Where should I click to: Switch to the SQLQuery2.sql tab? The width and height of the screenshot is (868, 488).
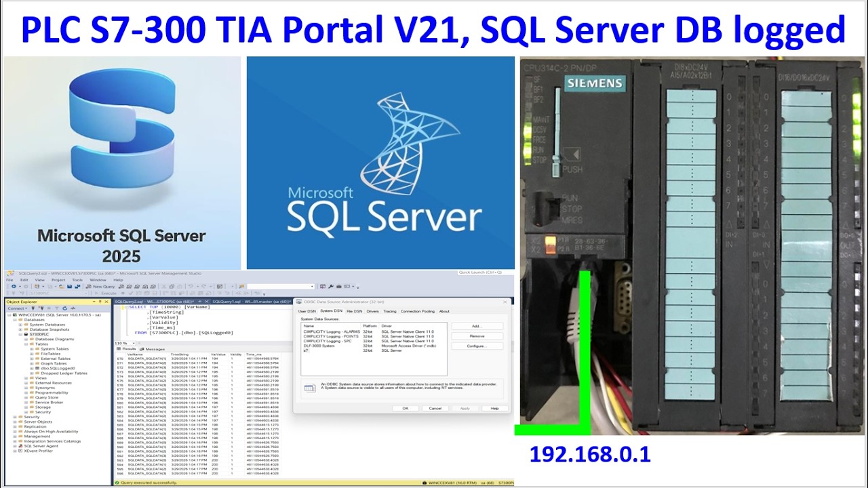click(x=161, y=302)
